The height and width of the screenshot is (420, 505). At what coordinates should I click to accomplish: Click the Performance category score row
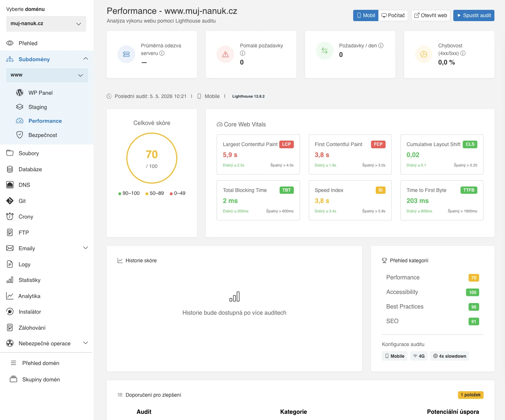pos(433,278)
